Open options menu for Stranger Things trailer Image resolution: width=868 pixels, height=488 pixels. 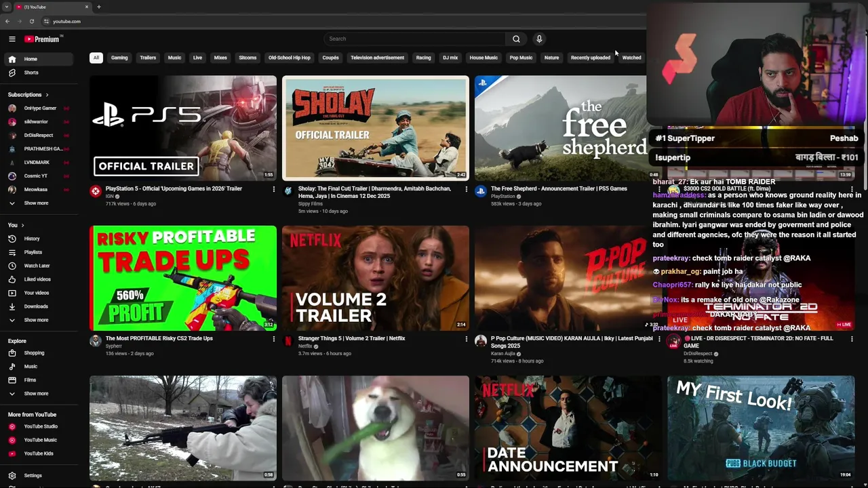point(466,339)
